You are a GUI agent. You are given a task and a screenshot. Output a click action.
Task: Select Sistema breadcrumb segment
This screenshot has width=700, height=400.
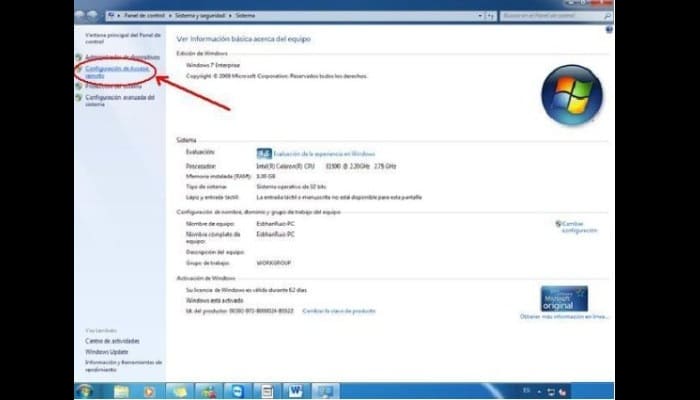[245, 16]
